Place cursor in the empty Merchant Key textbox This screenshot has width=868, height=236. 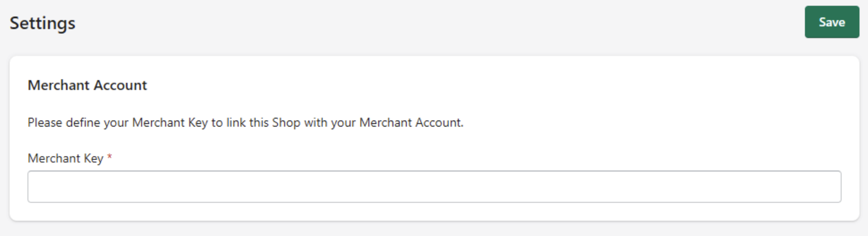tap(434, 187)
